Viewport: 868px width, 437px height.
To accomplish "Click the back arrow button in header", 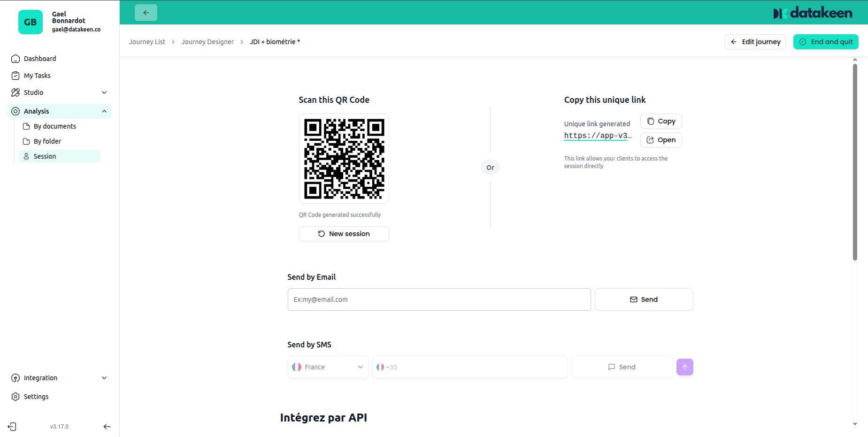I will tap(146, 13).
